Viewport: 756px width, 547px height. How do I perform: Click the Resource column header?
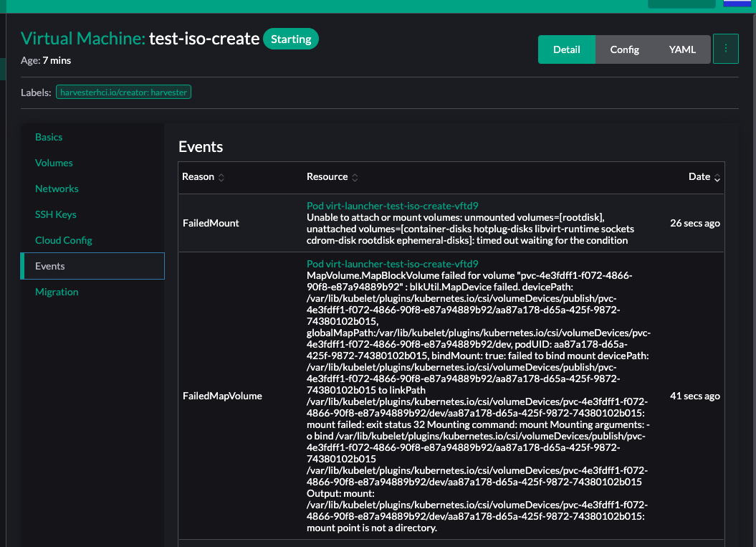[x=327, y=176]
